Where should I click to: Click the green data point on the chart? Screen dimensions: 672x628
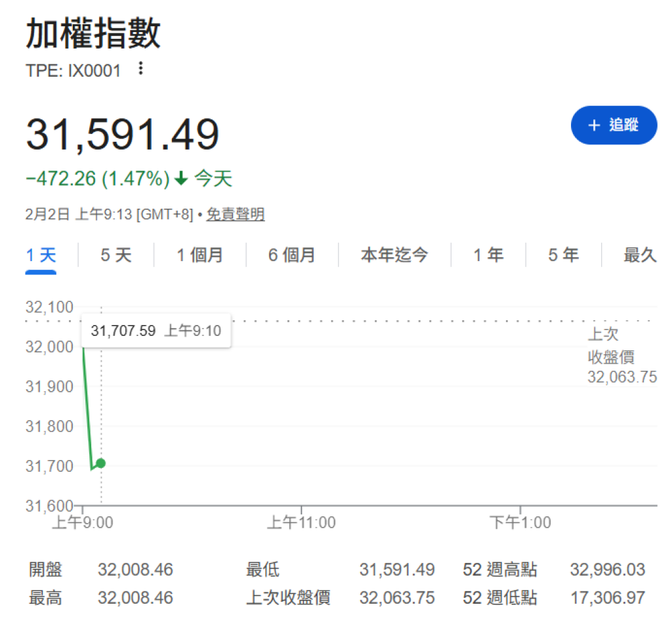(x=100, y=463)
